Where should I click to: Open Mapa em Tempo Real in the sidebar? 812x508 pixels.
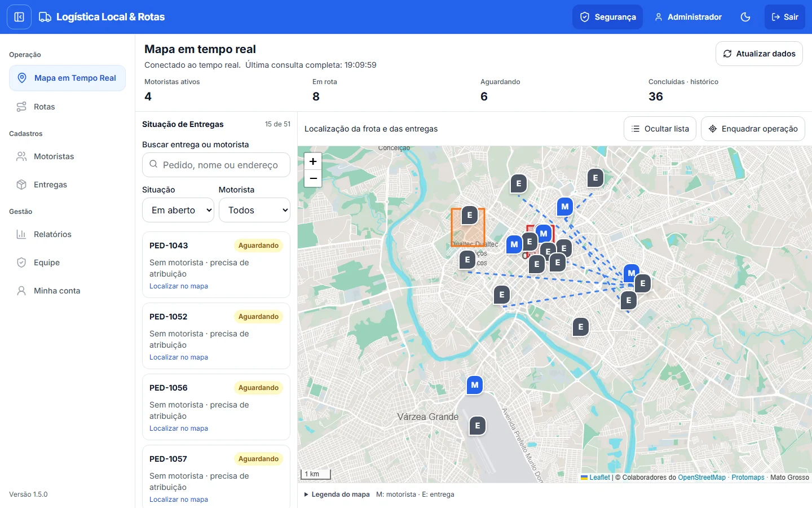pyautogui.click(x=67, y=78)
